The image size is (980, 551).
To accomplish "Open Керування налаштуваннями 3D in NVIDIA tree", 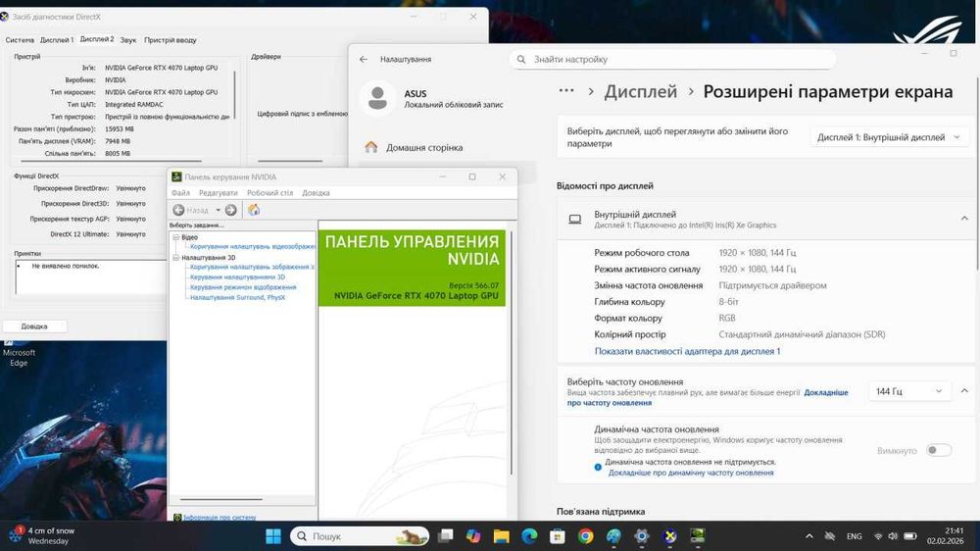I will click(x=237, y=277).
